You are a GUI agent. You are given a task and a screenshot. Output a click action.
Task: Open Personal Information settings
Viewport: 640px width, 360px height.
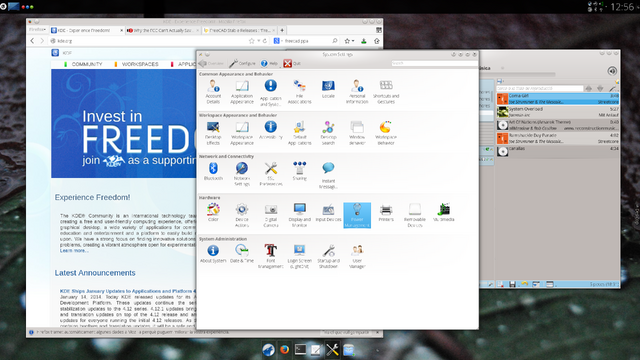point(357,92)
